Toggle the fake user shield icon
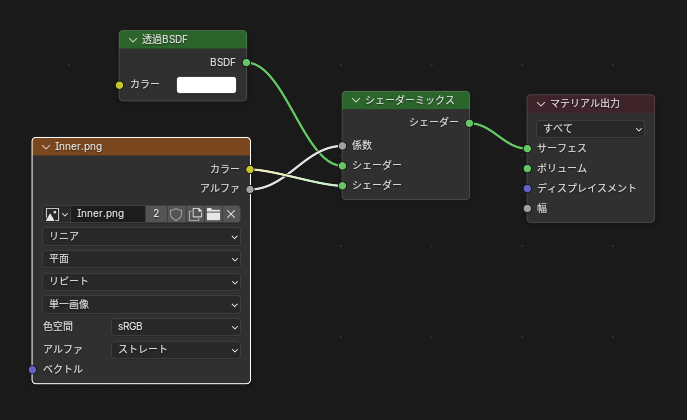 (176, 214)
